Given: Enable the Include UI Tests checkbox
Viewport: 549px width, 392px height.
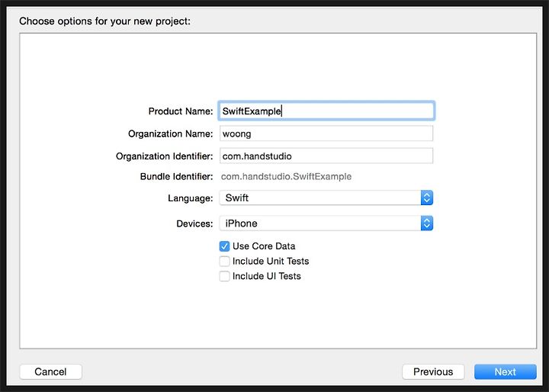Looking at the screenshot, I should click(x=224, y=276).
